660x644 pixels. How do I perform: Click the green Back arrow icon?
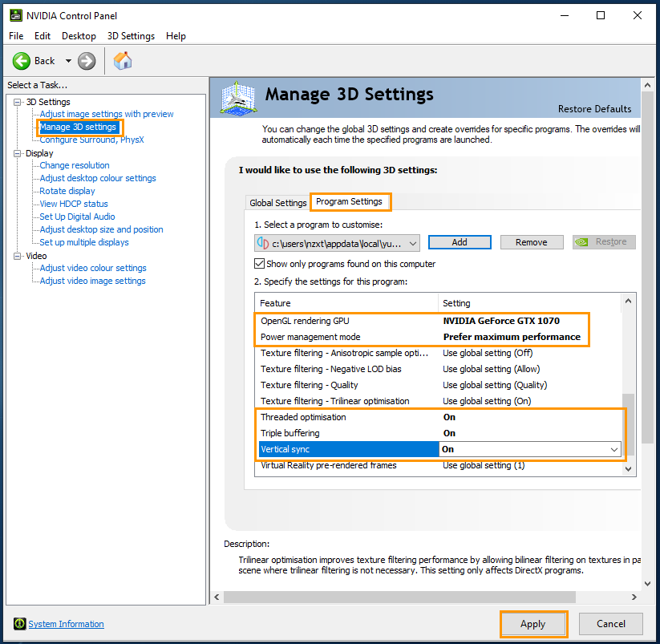coord(21,61)
